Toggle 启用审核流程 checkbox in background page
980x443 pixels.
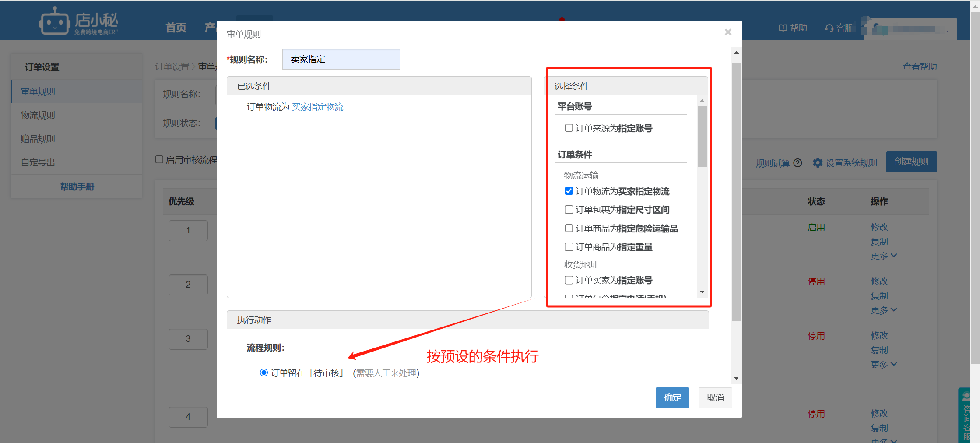pyautogui.click(x=159, y=159)
